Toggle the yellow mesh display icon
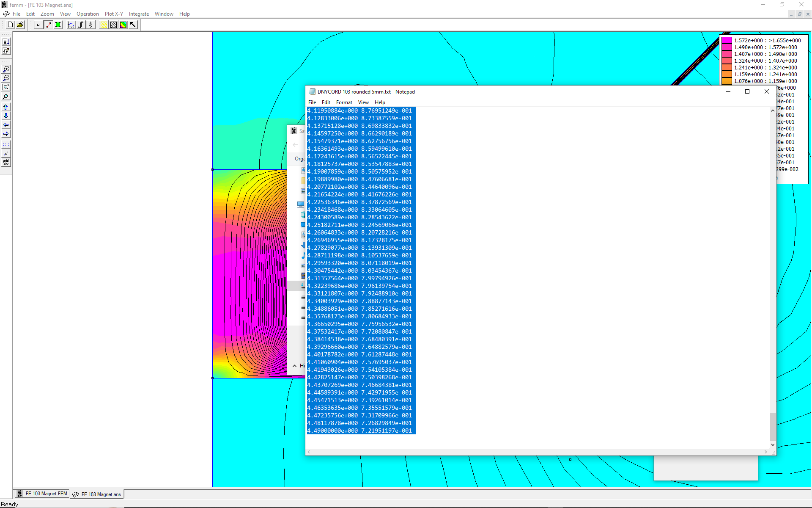 tap(103, 25)
